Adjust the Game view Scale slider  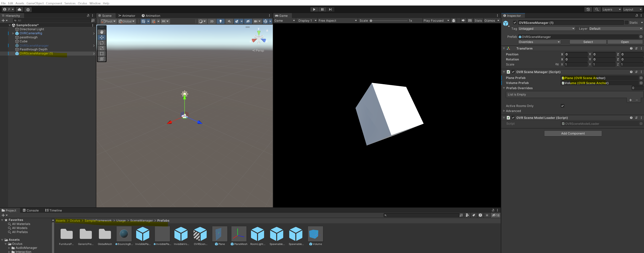[x=371, y=21]
